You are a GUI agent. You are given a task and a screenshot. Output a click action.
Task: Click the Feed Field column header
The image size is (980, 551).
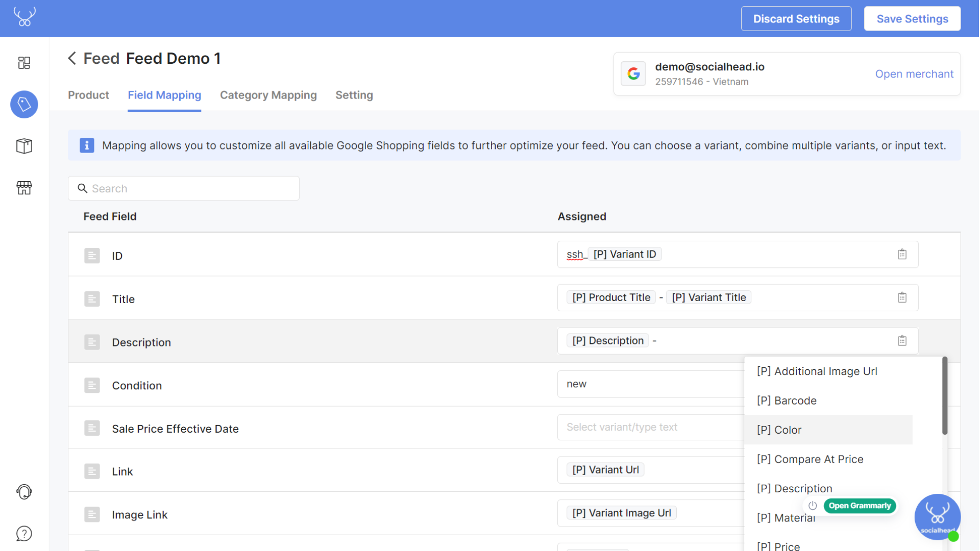tap(110, 216)
